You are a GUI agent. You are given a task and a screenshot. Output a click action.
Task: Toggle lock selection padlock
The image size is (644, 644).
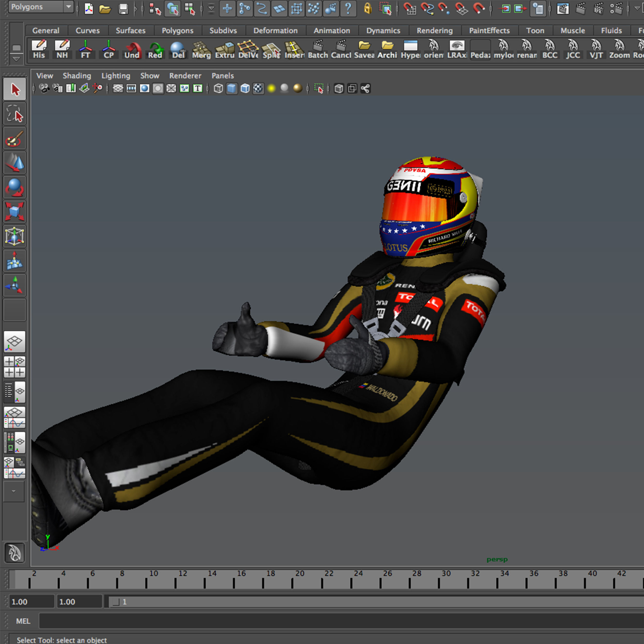click(368, 9)
